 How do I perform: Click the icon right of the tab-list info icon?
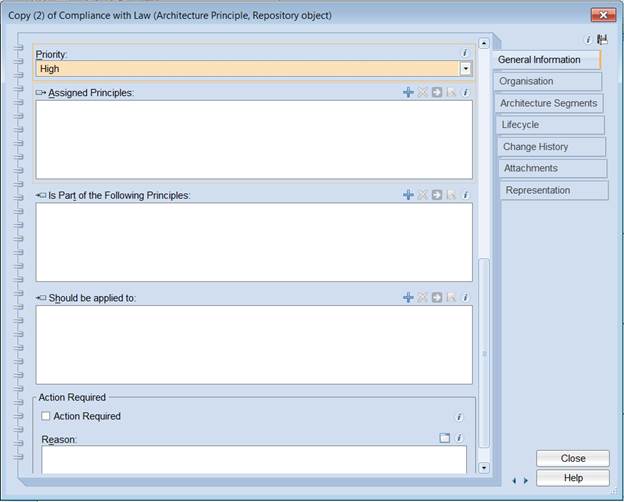pyautogui.click(x=602, y=39)
